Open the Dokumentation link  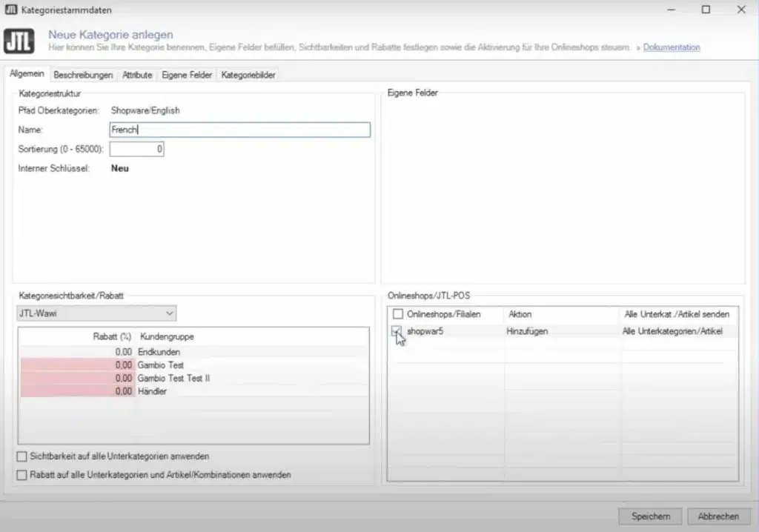click(672, 47)
